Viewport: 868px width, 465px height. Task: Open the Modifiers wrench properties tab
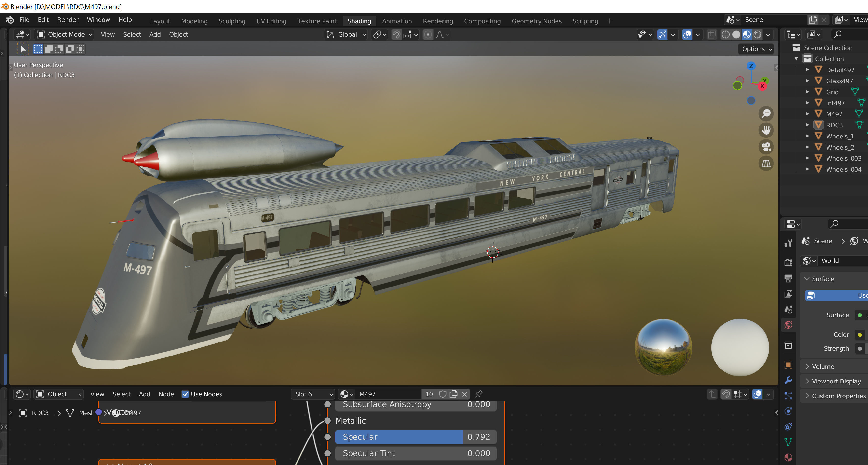tap(788, 381)
